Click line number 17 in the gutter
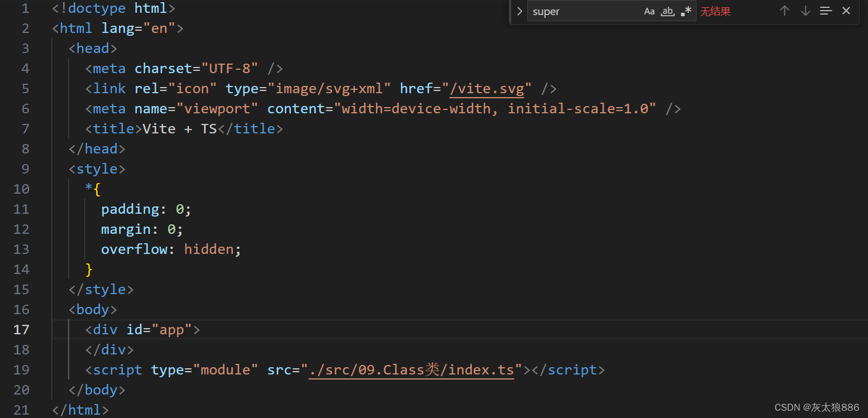The width and height of the screenshot is (868, 418). (21, 329)
